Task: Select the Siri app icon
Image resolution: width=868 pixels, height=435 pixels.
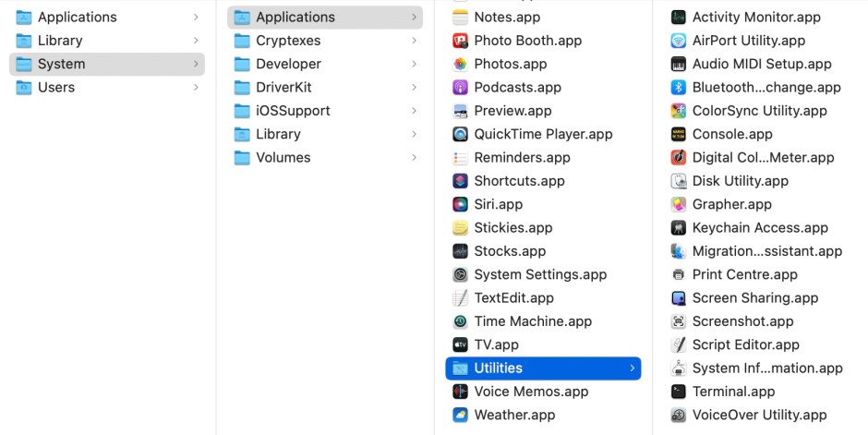Action: click(460, 204)
